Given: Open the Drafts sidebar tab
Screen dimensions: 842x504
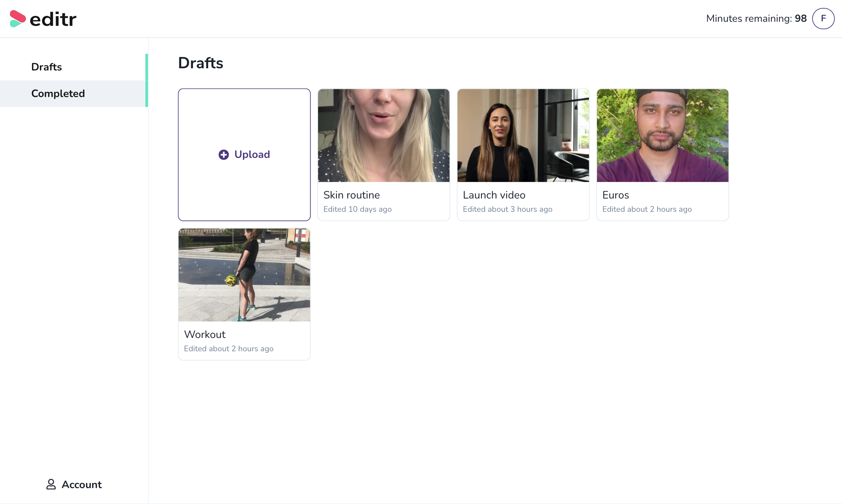Looking at the screenshot, I should 73,67.
